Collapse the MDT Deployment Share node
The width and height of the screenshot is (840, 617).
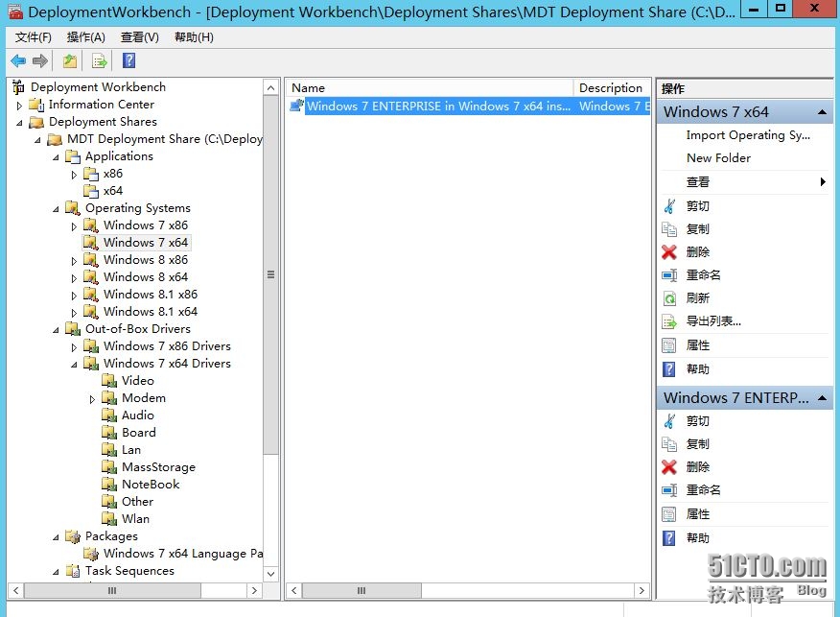pyautogui.click(x=38, y=140)
